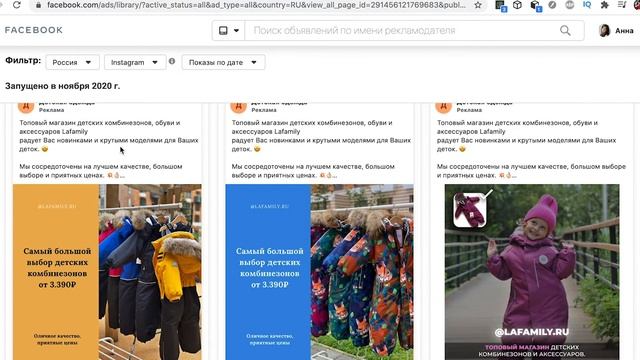This screenshot has height=360, width=640.
Task: Expand truncated text in second ad
Action: click(x=335, y=176)
